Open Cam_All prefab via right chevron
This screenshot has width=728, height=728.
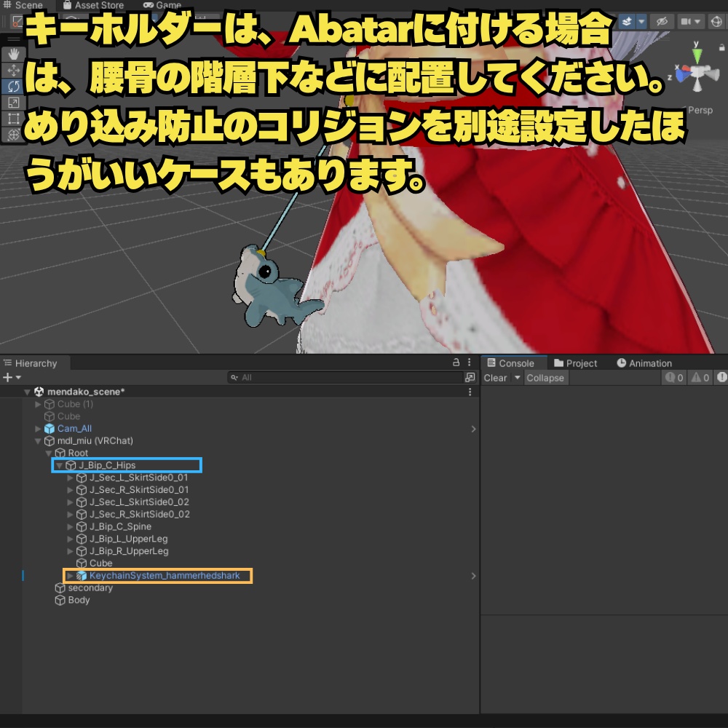473,429
